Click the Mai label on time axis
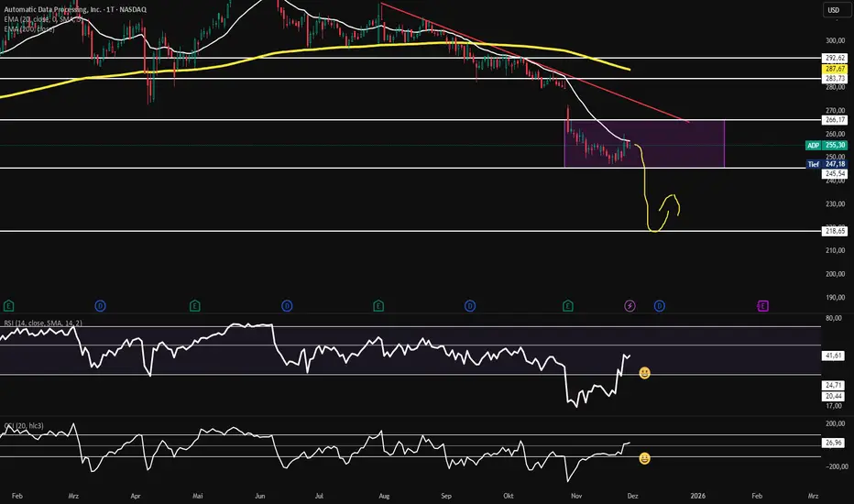 coord(198,496)
